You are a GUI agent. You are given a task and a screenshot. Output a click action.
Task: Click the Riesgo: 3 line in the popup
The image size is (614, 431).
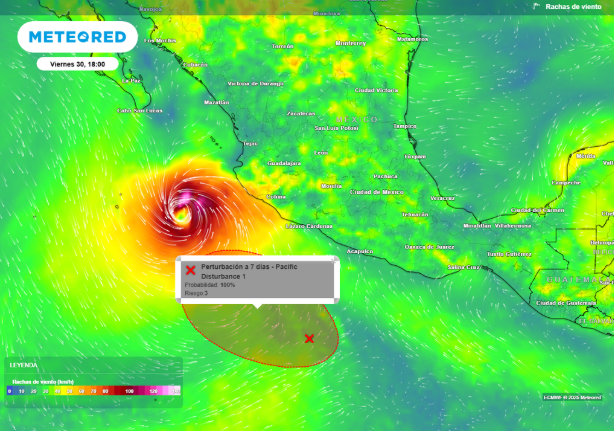click(196, 293)
